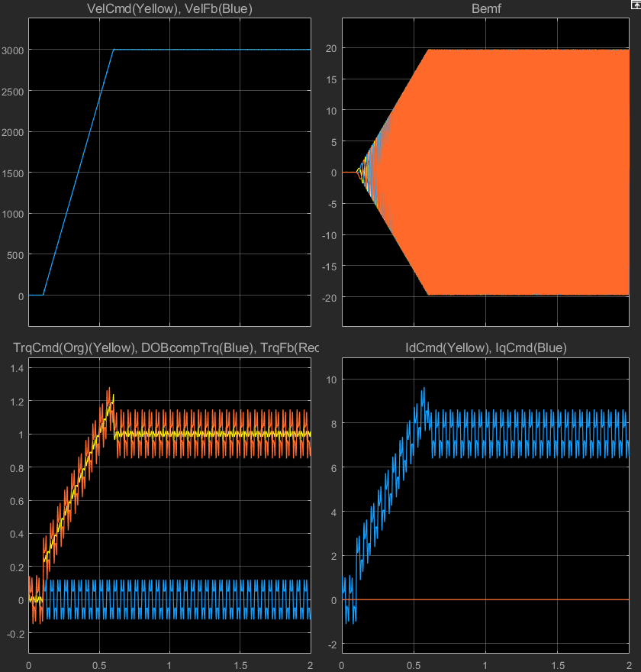641x672 pixels.
Task: Click the 1500 y-axis tick label
Action: tap(12, 173)
